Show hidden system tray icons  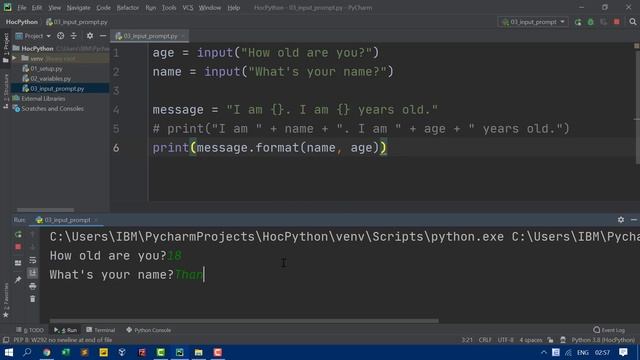[543, 352]
